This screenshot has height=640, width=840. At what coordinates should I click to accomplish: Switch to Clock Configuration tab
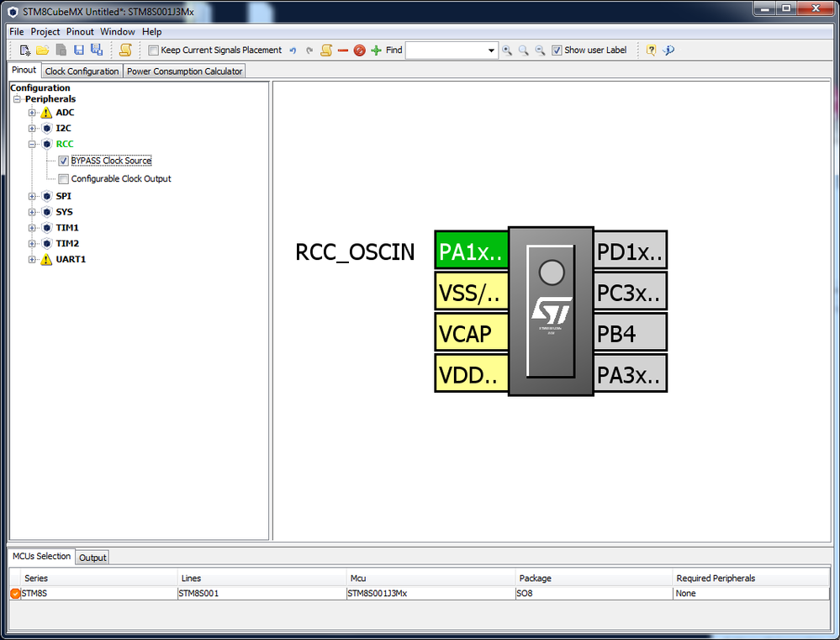82,71
